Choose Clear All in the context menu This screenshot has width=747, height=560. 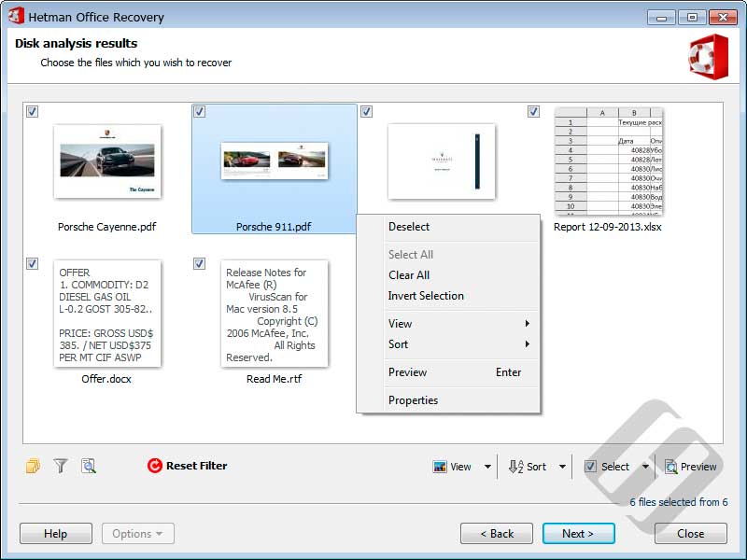tap(449, 274)
